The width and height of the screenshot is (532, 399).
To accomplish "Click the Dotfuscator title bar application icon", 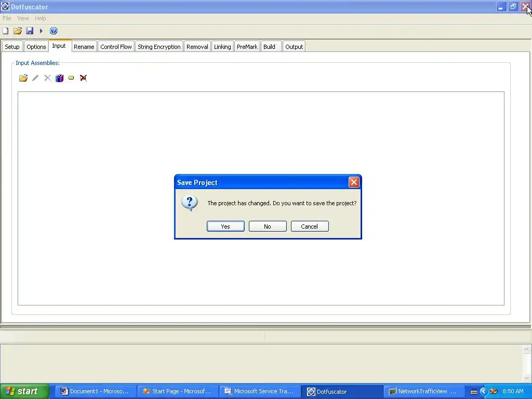I will point(5,6).
